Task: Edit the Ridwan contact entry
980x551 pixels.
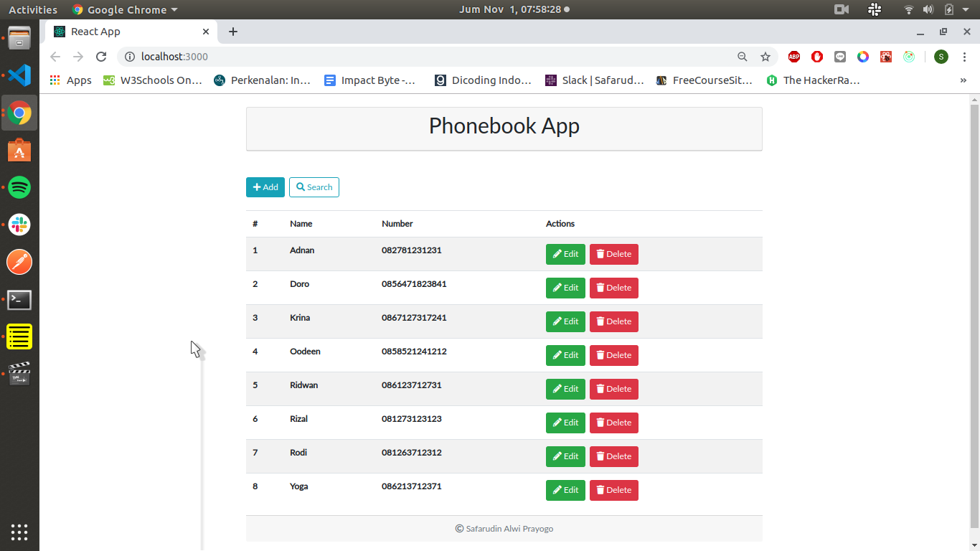Action: pyautogui.click(x=565, y=389)
